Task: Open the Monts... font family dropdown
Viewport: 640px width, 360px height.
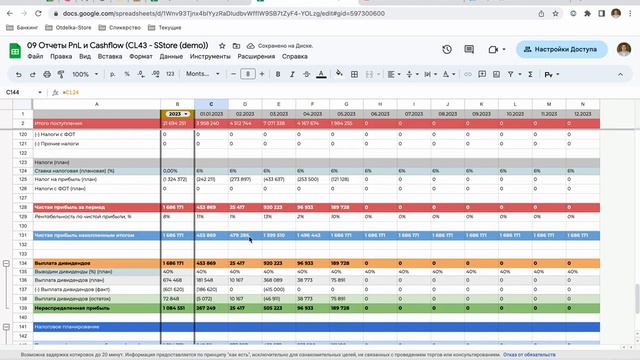Action: 203,74
